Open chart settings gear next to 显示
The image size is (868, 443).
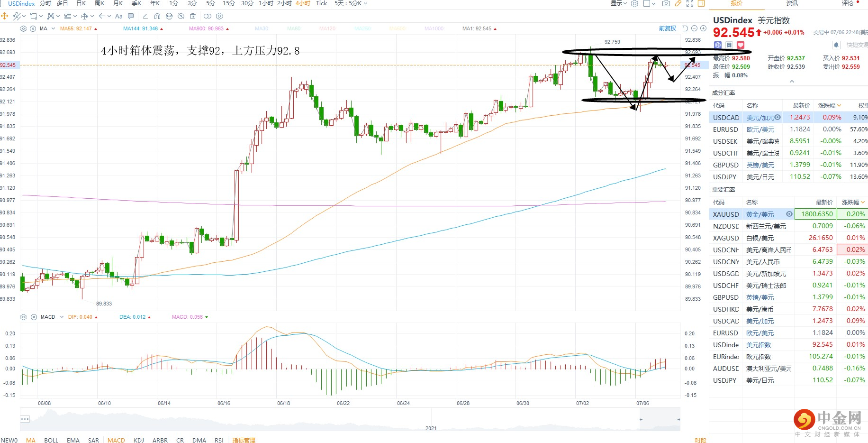pyautogui.click(x=634, y=3)
